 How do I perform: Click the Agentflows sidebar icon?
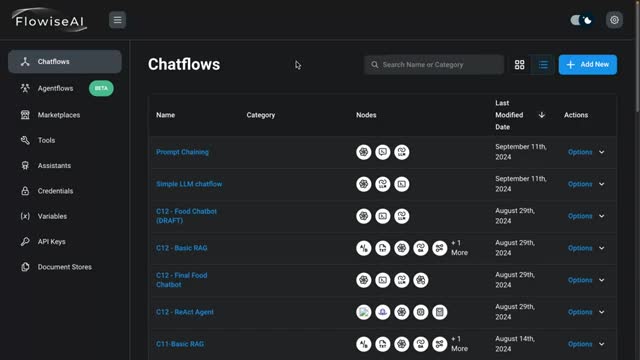[25, 88]
